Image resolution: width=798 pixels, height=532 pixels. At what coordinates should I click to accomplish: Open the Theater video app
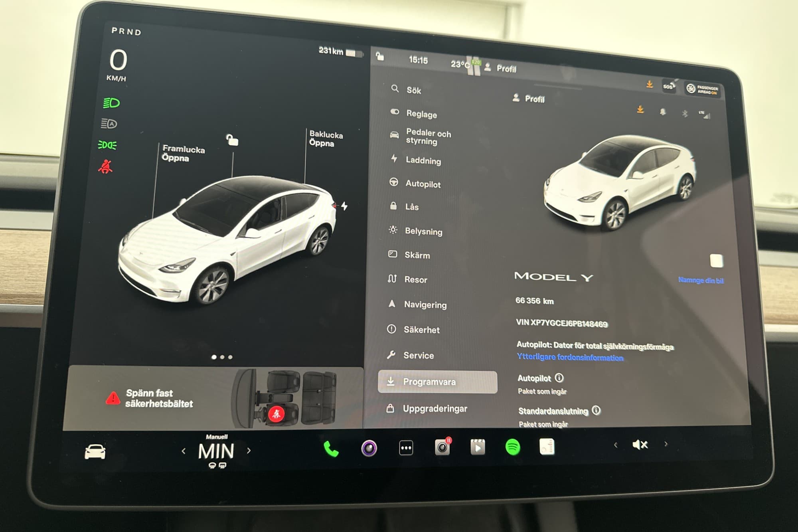478,447
